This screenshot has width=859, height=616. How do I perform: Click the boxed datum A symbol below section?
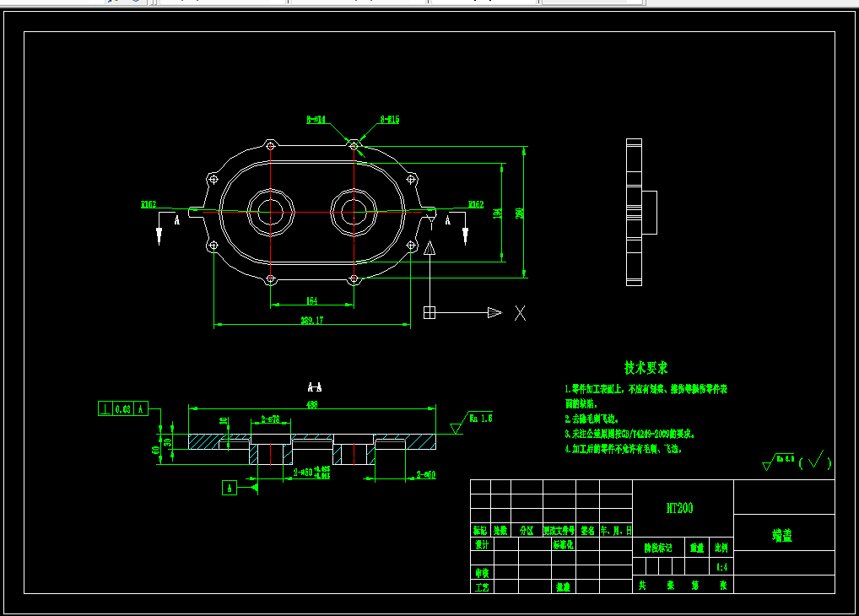(230, 488)
